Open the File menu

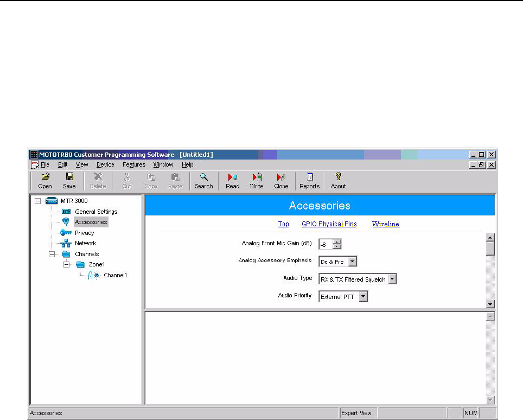pos(44,164)
